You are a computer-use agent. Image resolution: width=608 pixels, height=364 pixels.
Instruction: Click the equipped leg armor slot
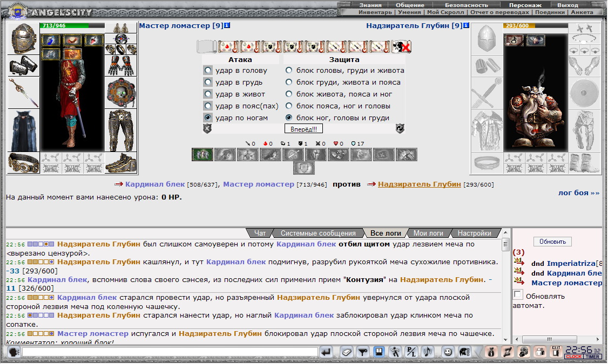click(121, 131)
